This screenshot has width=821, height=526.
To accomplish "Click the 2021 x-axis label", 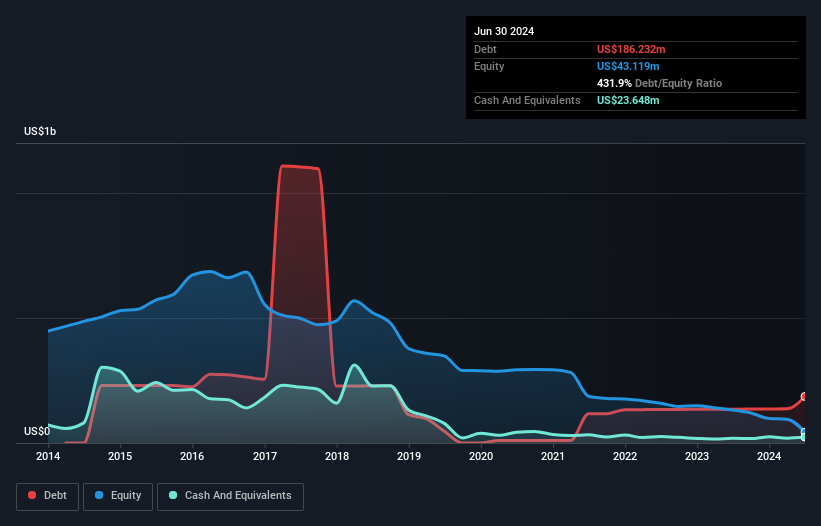I will coord(553,456).
